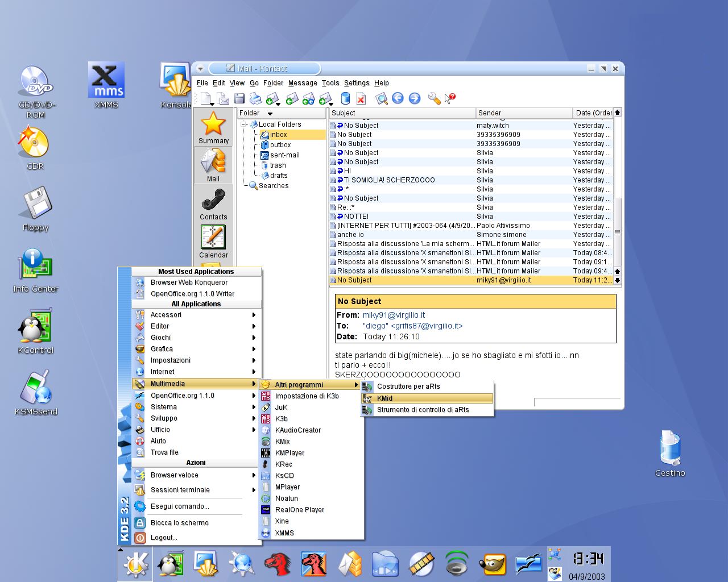Click Esegui comando... in the K menu

(x=197, y=506)
